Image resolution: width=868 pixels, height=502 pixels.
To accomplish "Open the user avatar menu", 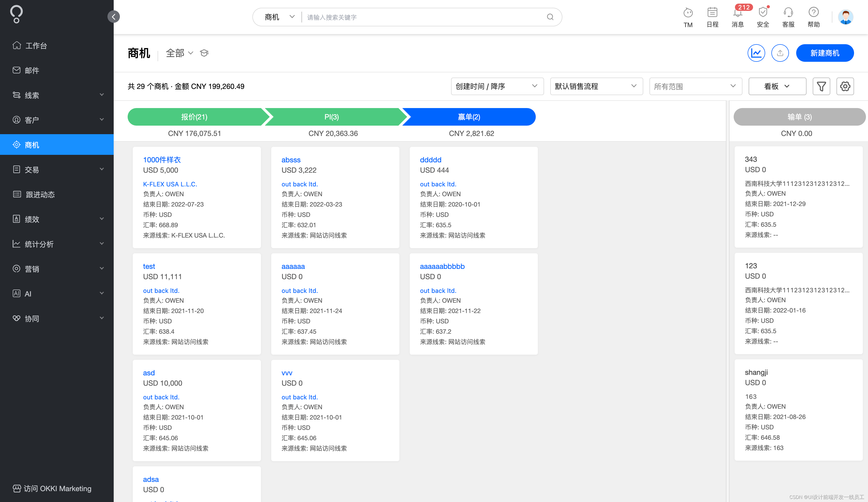I will pyautogui.click(x=846, y=17).
